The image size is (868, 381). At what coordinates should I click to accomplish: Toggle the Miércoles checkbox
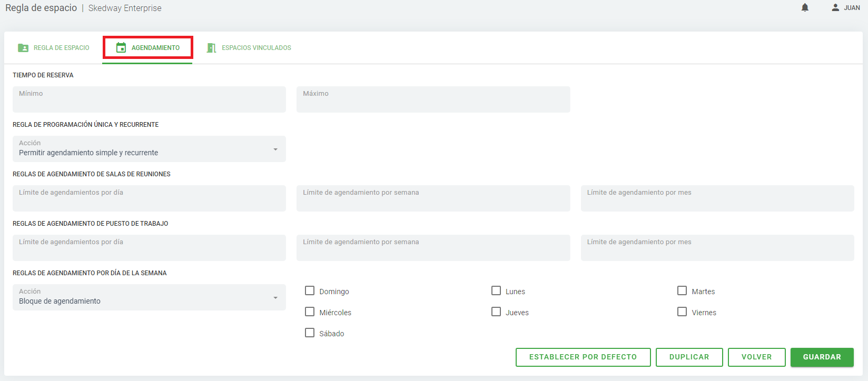tap(310, 312)
